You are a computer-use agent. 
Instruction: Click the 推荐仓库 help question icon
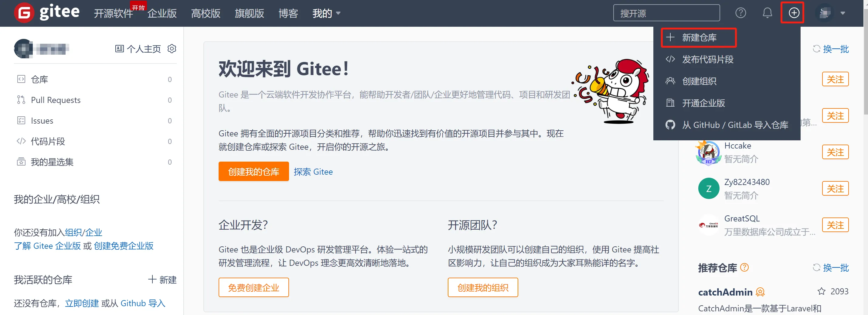click(x=744, y=268)
